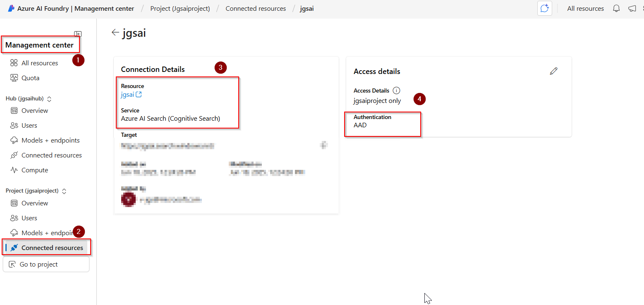The height and width of the screenshot is (305, 644).
Task: Click the Go to project arrow icon
Action: pos(12,264)
